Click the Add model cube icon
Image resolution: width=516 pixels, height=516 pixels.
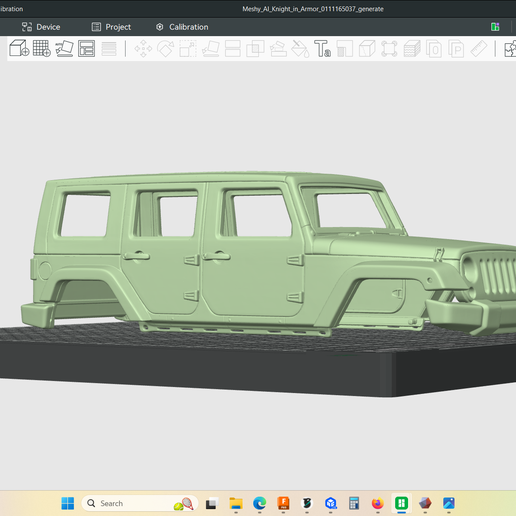(19, 48)
